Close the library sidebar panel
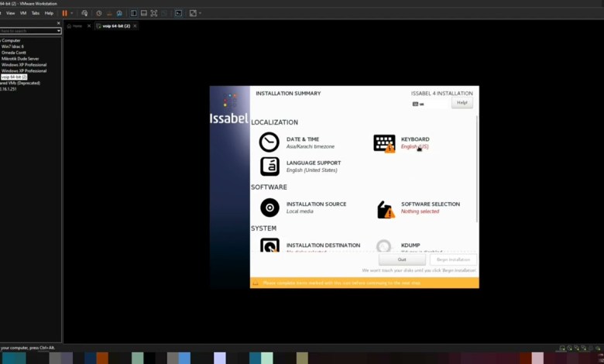This screenshot has width=604, height=364. click(59, 23)
